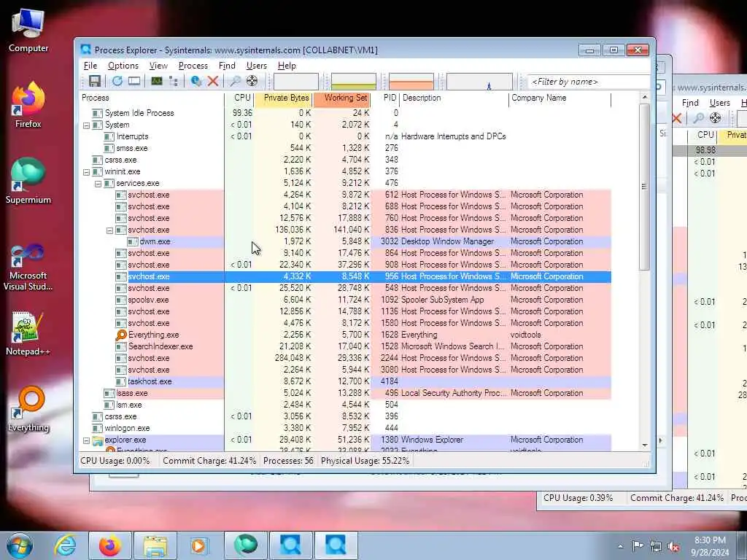This screenshot has width=747, height=560.
Task: Open the Find menu in background window
Action: [690, 104]
